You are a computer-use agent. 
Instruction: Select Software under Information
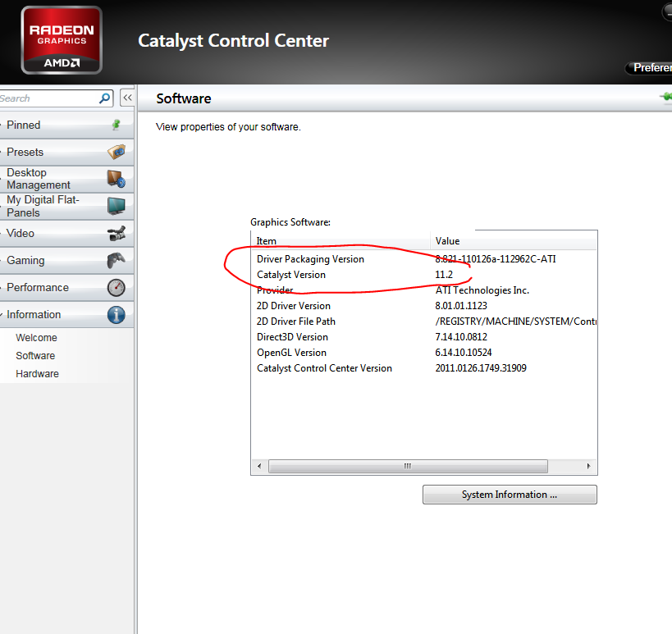tap(35, 356)
